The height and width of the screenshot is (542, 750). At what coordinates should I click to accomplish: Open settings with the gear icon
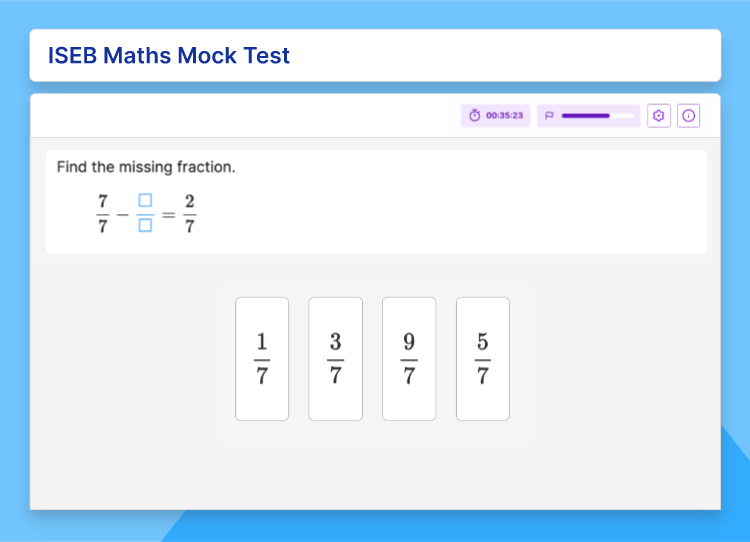tap(659, 115)
